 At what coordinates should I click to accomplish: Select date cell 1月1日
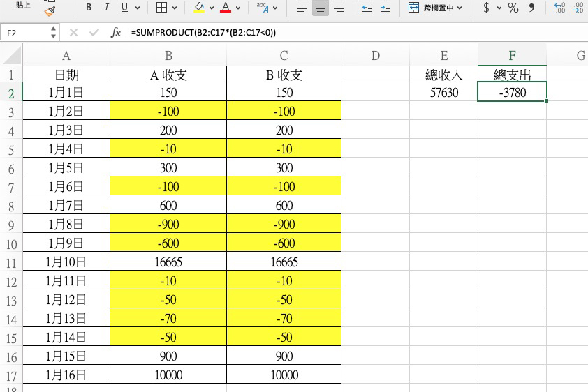coord(66,92)
